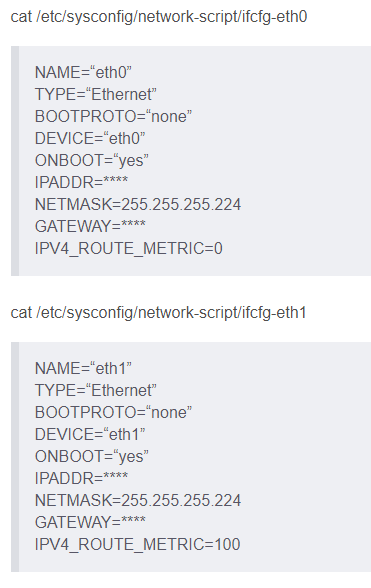Viewport: 371px width, 588px height.
Task: Click the IPADDR line in eth0 block
Action: (x=81, y=182)
